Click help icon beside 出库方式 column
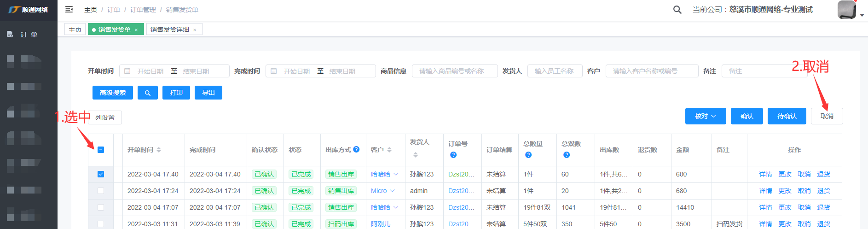This screenshot has width=868, height=229. (x=356, y=149)
